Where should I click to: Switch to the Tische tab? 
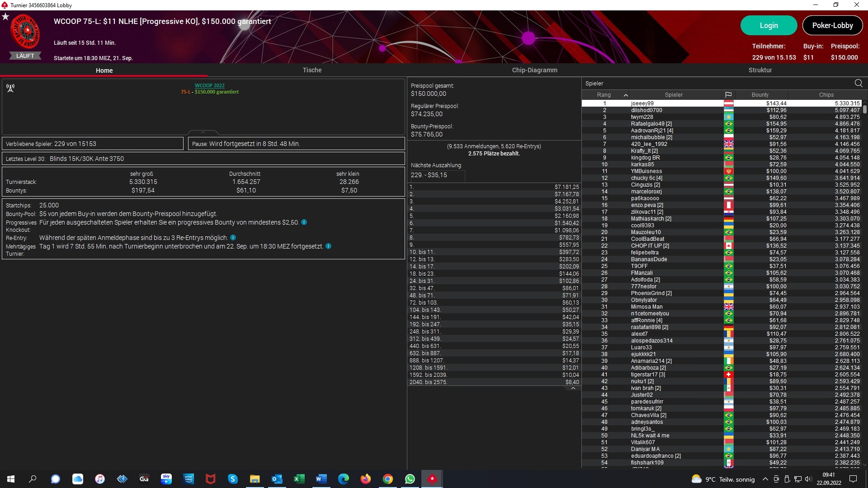coord(312,70)
